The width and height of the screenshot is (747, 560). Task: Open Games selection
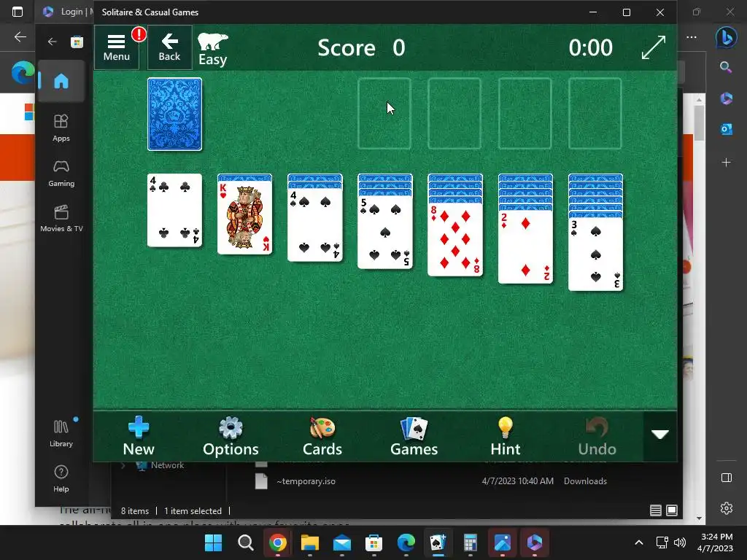(414, 436)
